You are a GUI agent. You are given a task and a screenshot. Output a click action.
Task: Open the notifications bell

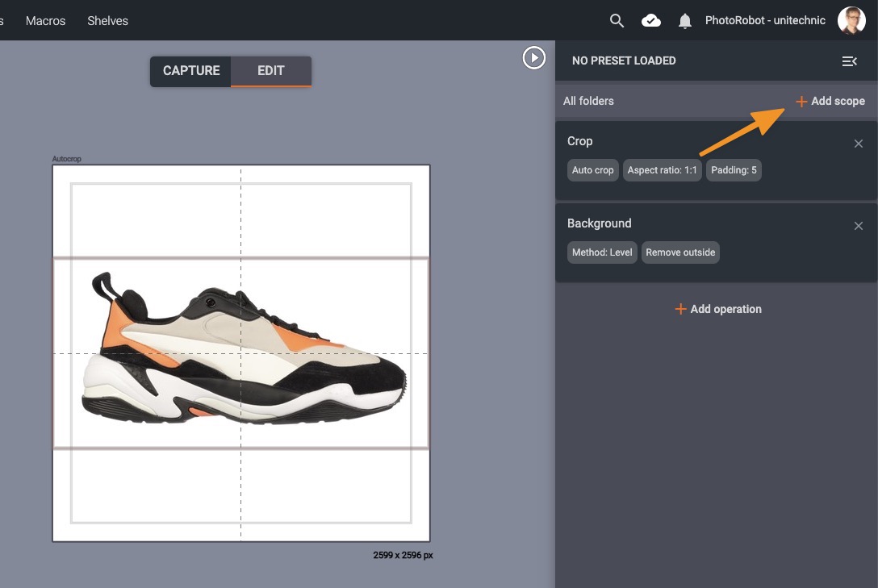tap(685, 21)
